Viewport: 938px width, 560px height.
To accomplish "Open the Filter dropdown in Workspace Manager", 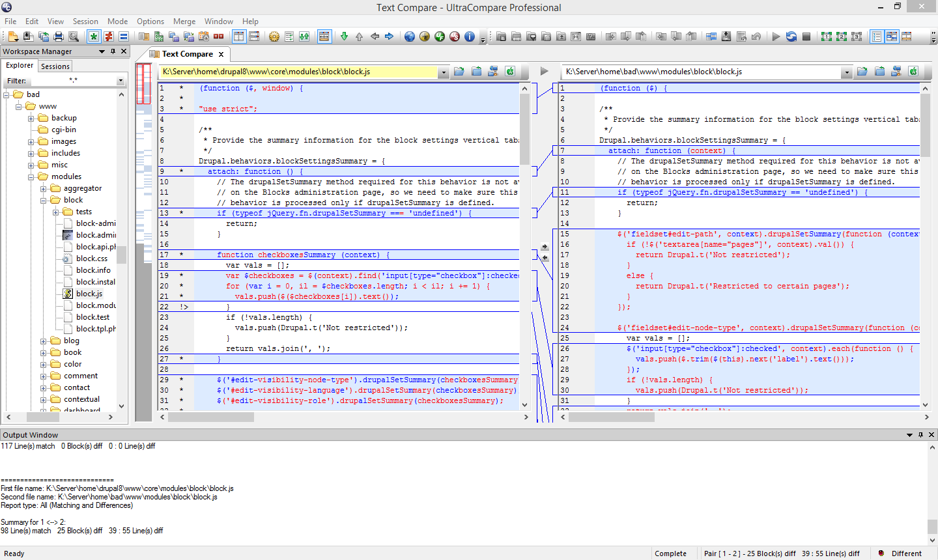I will click(121, 81).
